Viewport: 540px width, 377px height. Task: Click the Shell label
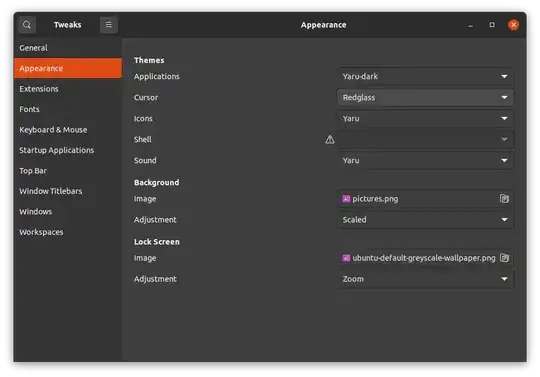143,139
